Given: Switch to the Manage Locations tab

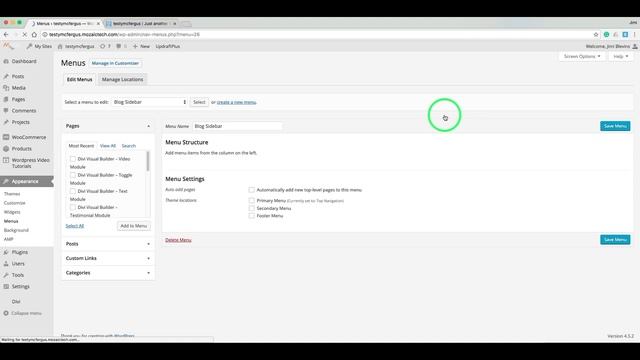Looking at the screenshot, I should coord(122,80).
